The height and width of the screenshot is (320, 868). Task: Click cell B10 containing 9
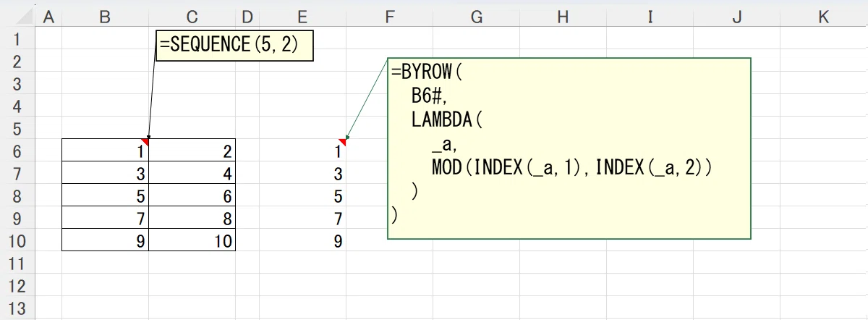click(106, 240)
